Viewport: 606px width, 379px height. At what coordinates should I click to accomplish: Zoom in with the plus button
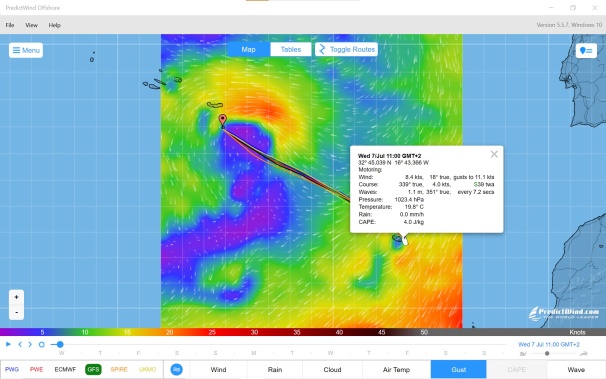coord(16,297)
